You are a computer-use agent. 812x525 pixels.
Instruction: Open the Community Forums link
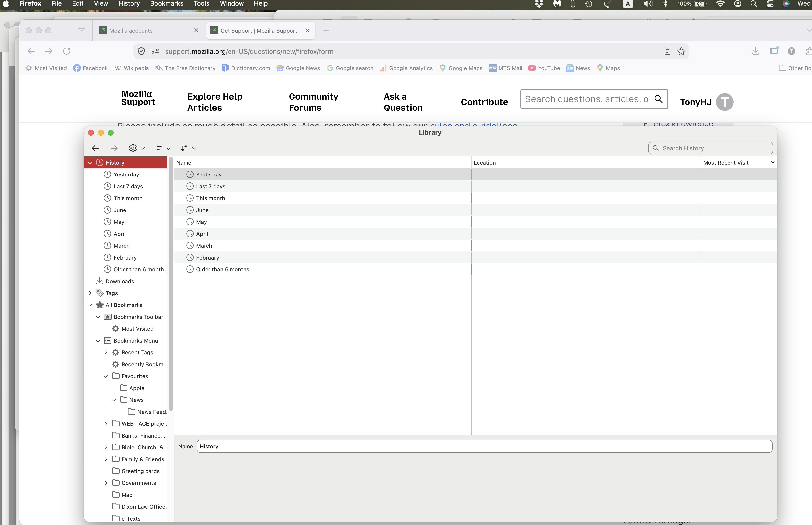pos(314,102)
